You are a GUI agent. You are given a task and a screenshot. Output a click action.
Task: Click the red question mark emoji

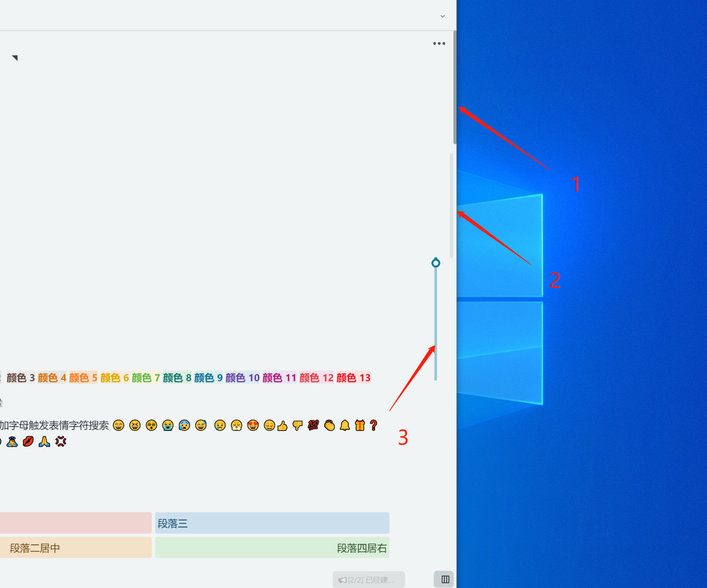[x=374, y=425]
